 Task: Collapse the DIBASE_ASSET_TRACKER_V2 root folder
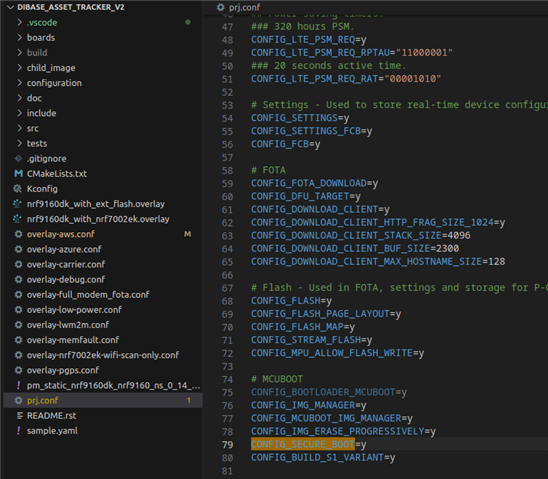coord(10,7)
